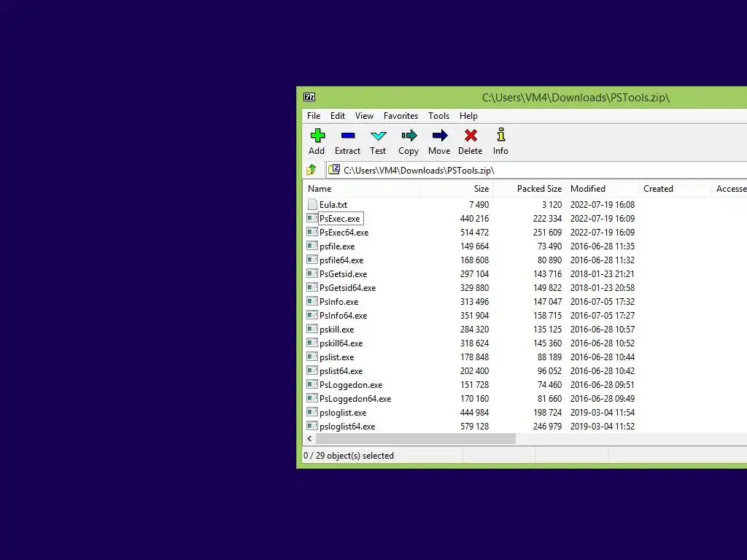The width and height of the screenshot is (747, 560).
Task: Select the PsGetsid64.exe file icon
Action: point(312,287)
